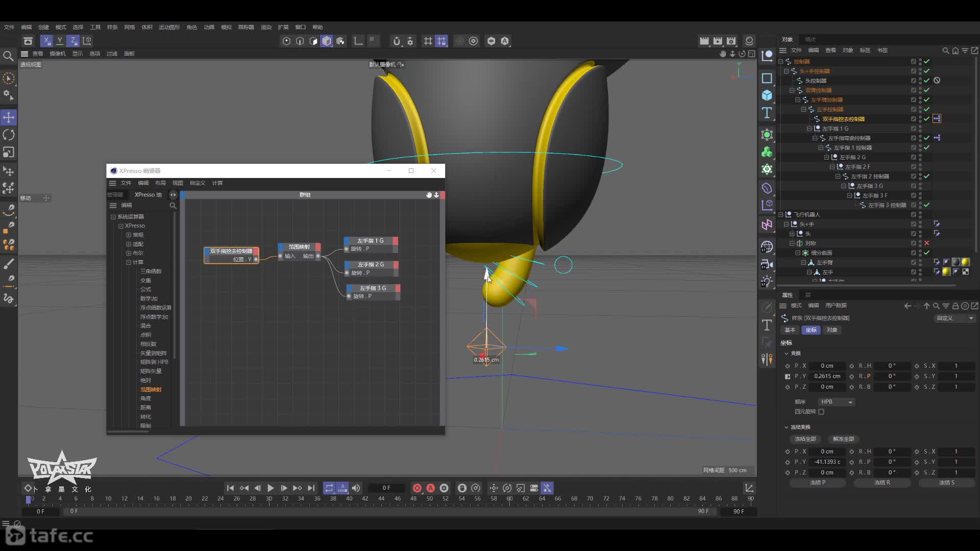The height and width of the screenshot is (551, 980).
Task: Switch to Points mode icon in toolbar
Action: (286, 41)
